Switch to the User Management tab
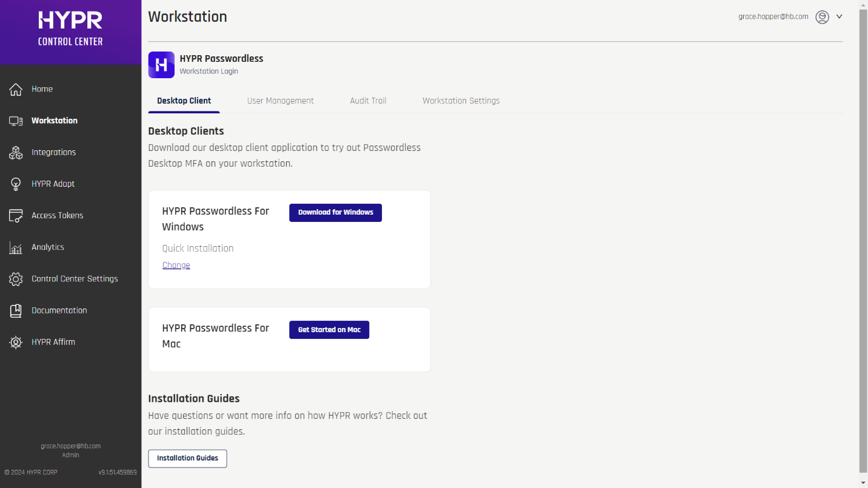Viewport: 868px width, 488px height. pyautogui.click(x=280, y=101)
